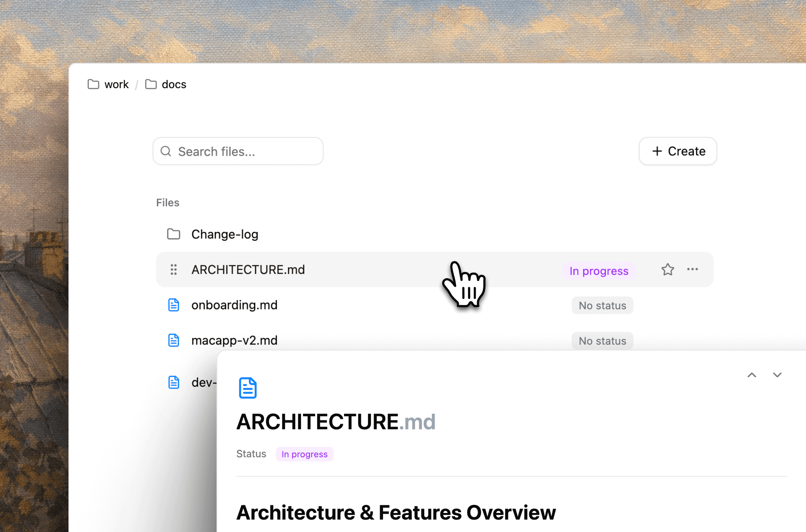
Task: Open the Change-log folder icon
Action: tap(174, 234)
